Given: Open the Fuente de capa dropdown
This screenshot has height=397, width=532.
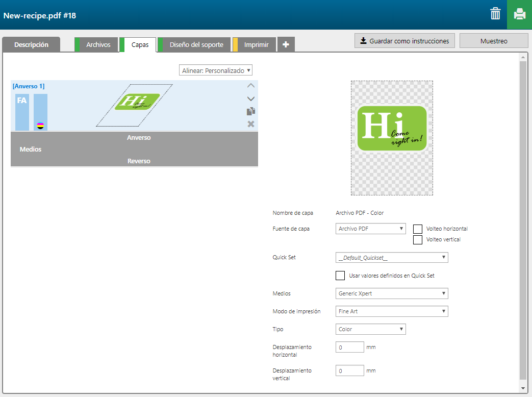Looking at the screenshot, I should tap(370, 229).
